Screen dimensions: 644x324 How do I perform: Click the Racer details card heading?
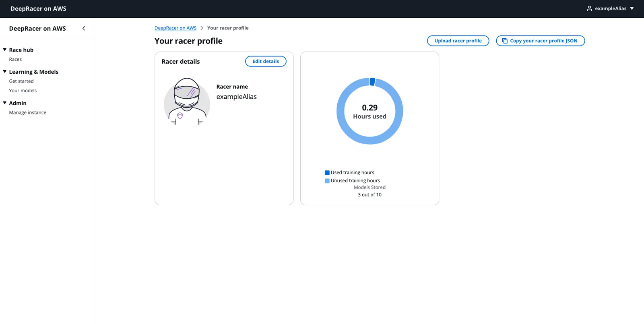click(x=181, y=61)
